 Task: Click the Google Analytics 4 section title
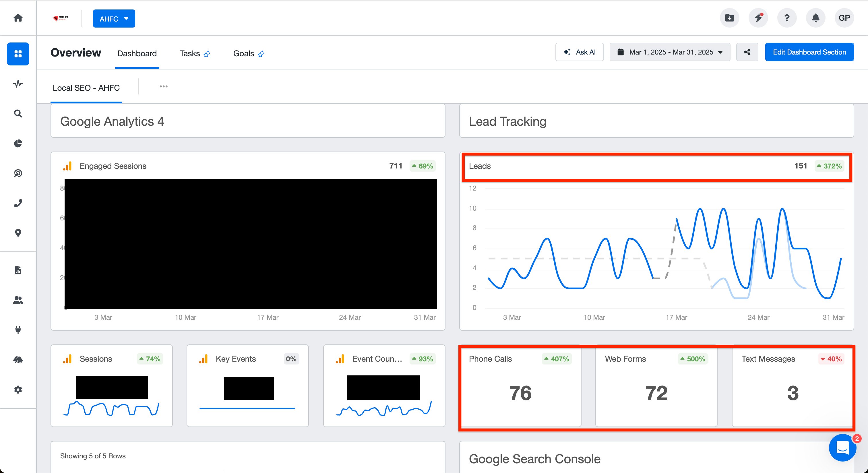tap(112, 122)
